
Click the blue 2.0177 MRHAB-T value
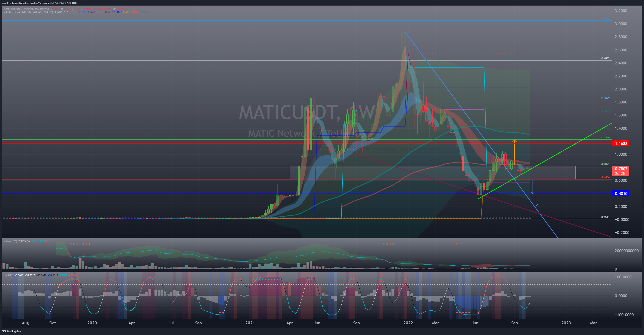click(x=118, y=12)
